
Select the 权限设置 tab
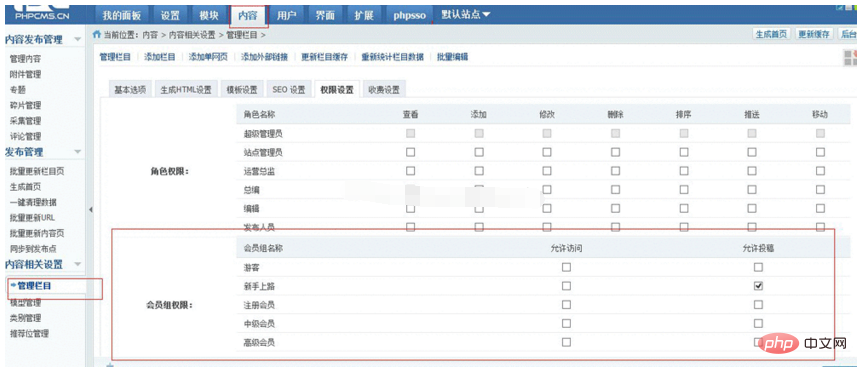point(337,90)
